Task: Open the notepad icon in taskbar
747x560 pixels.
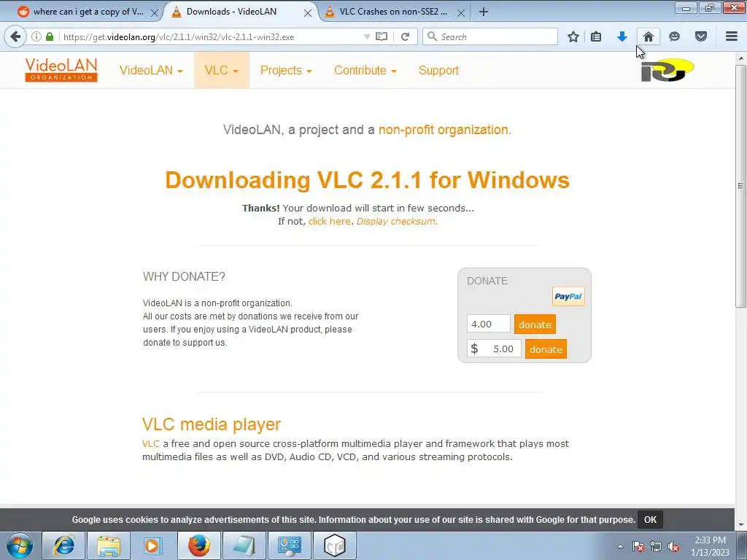Action: tap(244, 545)
